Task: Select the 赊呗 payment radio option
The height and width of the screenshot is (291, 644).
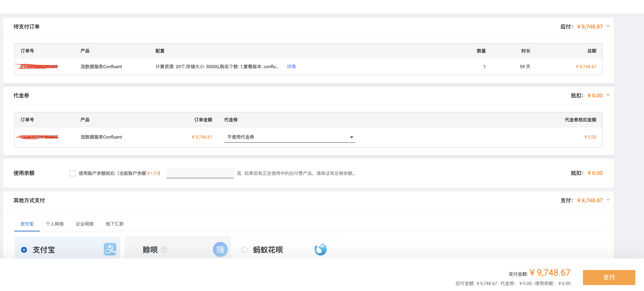Action: point(134,250)
